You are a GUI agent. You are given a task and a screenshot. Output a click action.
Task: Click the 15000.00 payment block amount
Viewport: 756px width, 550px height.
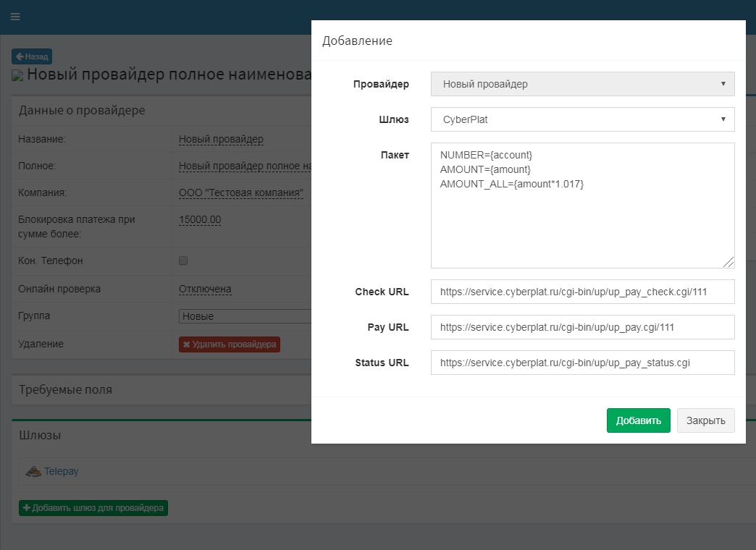coord(200,219)
